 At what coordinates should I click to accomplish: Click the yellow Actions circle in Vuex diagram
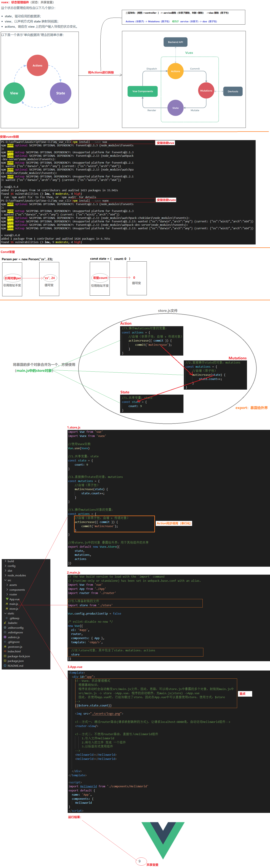175,71
